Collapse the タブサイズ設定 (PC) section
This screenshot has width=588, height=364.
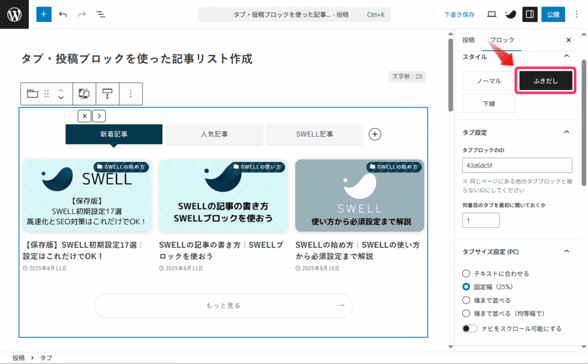(567, 251)
